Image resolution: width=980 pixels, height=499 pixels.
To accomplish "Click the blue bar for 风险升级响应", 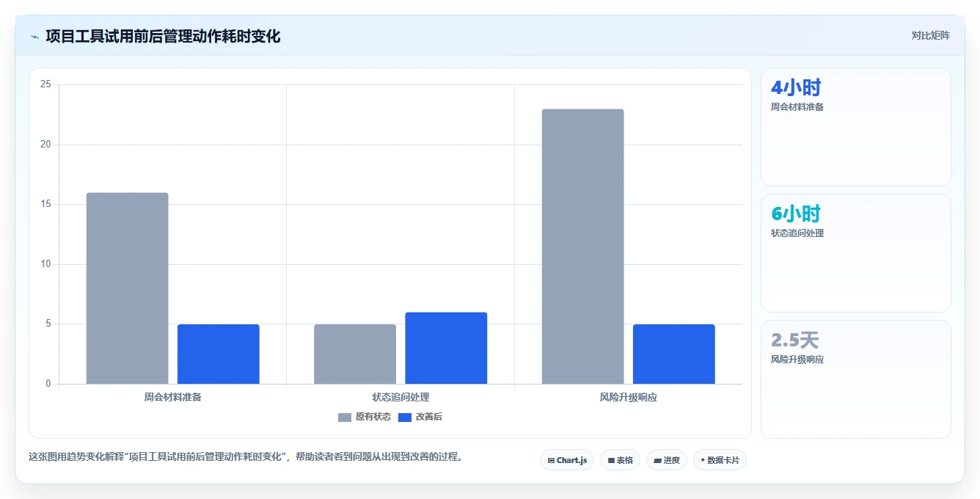I will coord(674,354).
